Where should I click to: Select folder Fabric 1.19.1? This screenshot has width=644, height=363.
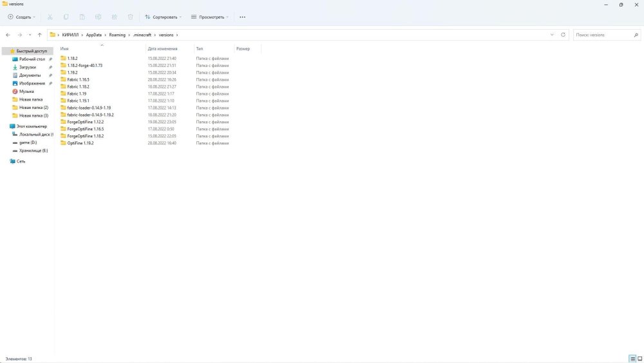tap(78, 101)
